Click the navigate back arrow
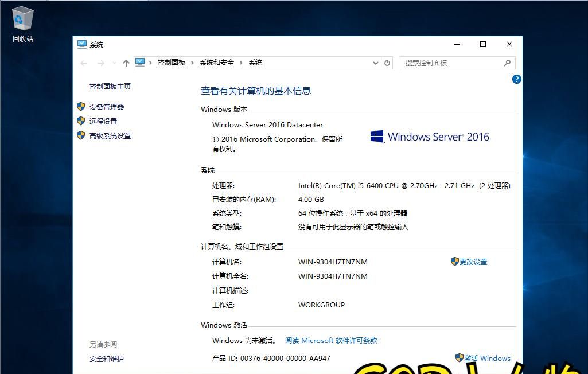The height and width of the screenshot is (374, 588). (x=84, y=63)
